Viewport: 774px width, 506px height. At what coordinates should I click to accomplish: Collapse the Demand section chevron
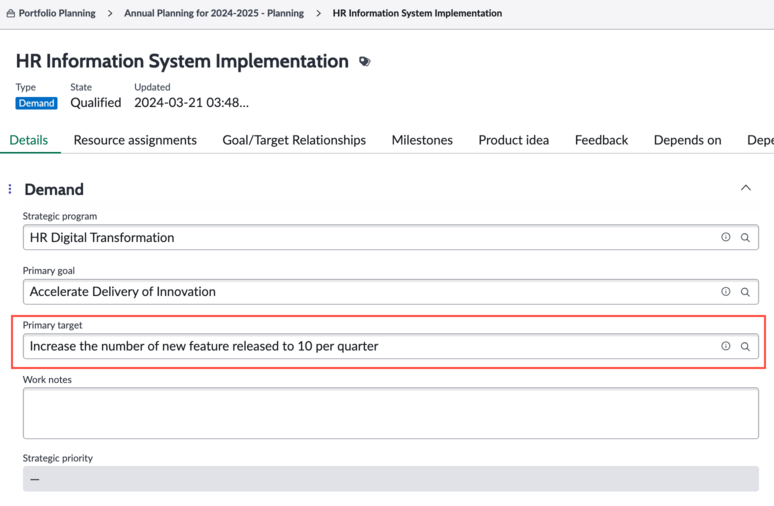pyautogui.click(x=745, y=188)
